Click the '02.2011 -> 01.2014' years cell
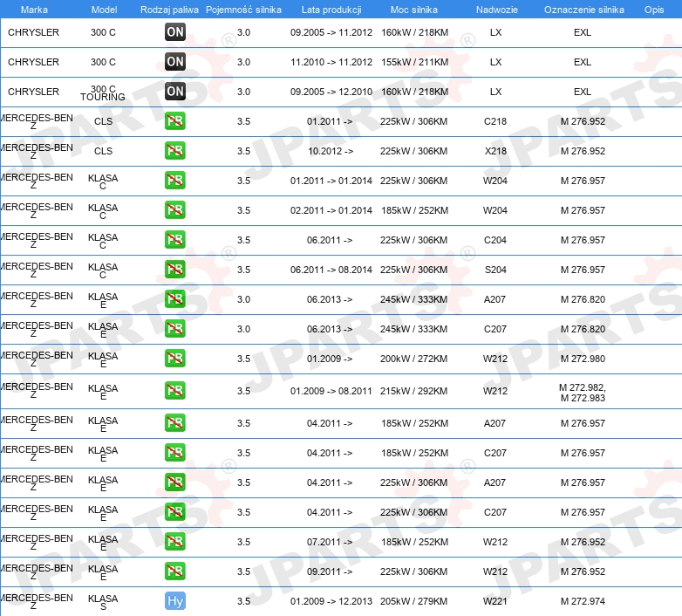This screenshot has width=682, height=616. (x=331, y=210)
